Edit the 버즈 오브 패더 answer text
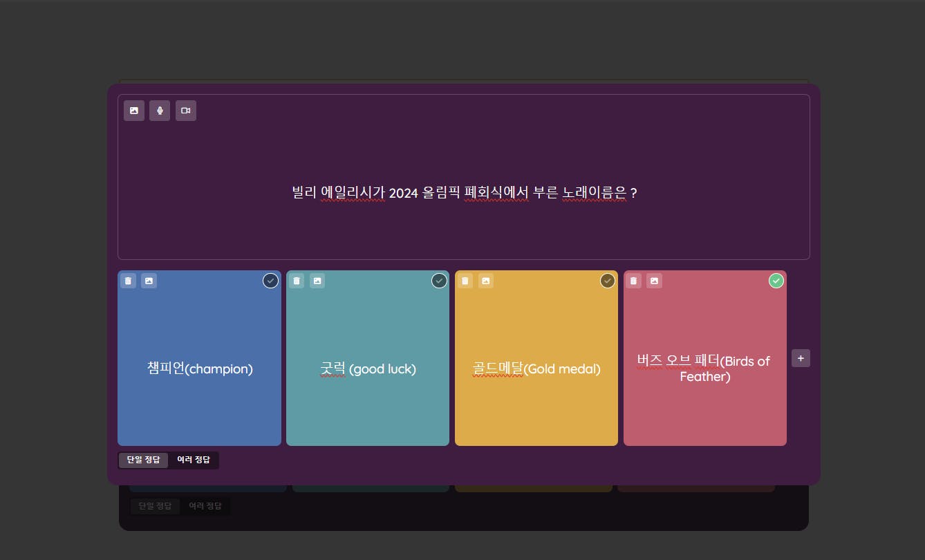 704,368
